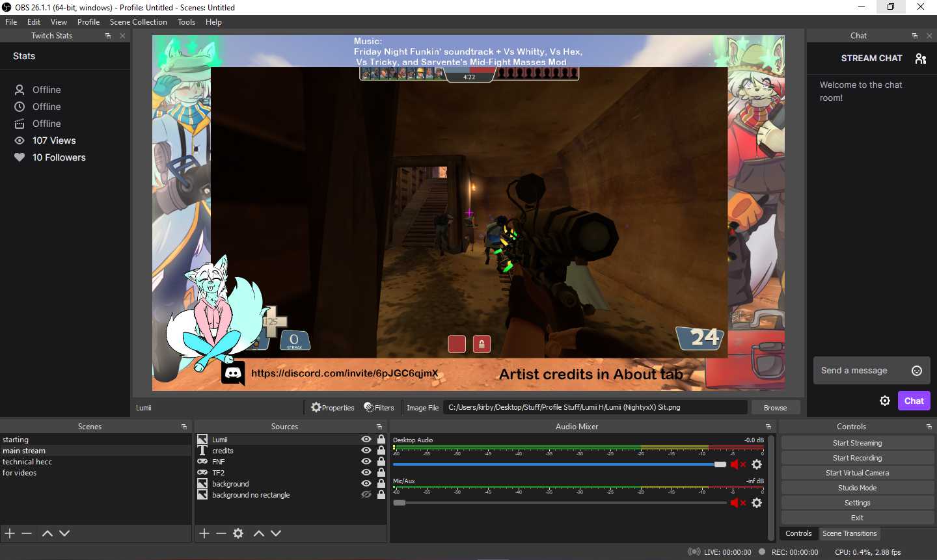Screen dimensions: 937x560
Task: Move source up with arrow icon
Action: (x=258, y=533)
